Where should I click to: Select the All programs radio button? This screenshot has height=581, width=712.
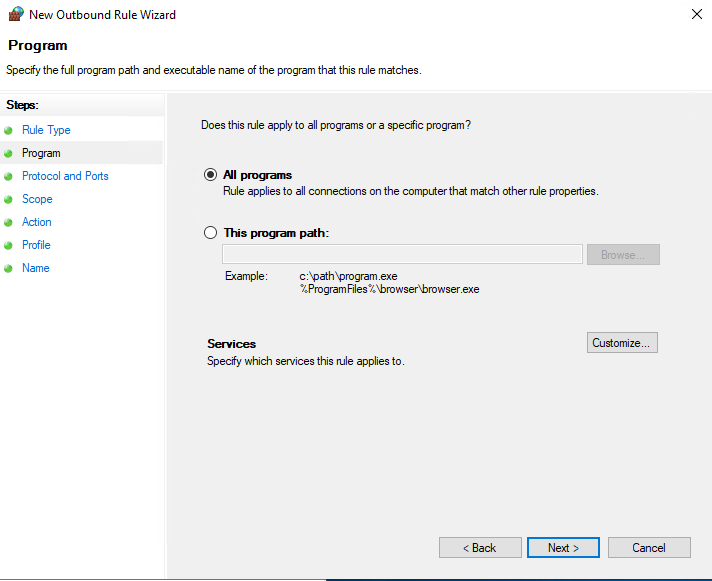coord(210,175)
